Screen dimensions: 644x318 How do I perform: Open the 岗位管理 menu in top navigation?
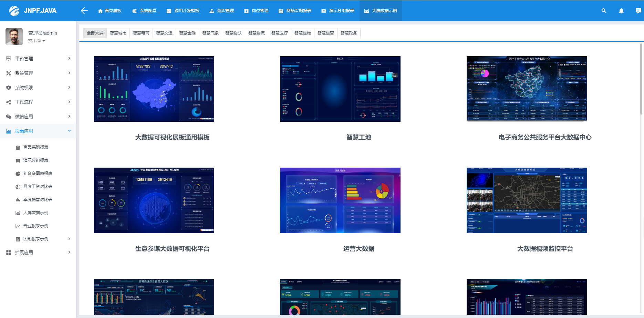click(256, 11)
